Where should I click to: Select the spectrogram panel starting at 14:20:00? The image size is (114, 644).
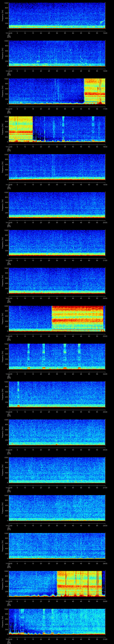point(57,243)
